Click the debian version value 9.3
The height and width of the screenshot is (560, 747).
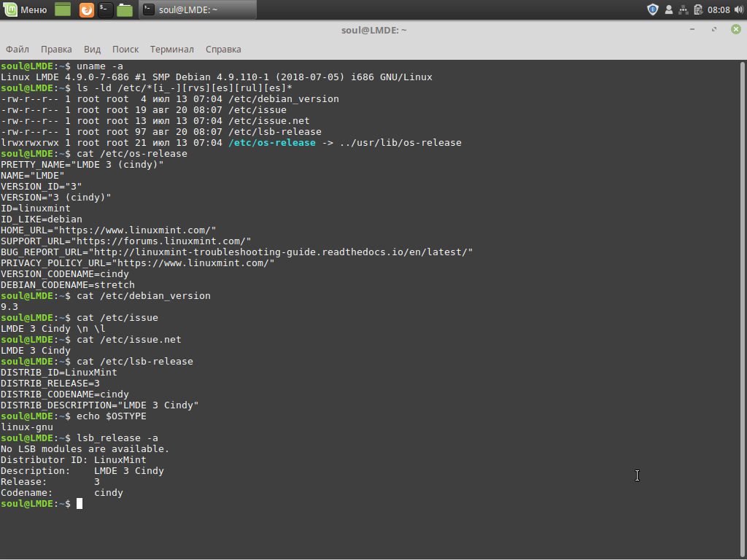pos(9,307)
